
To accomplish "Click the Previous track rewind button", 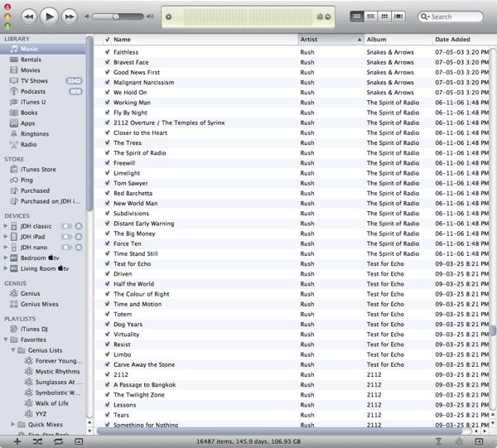I will coord(29,17).
